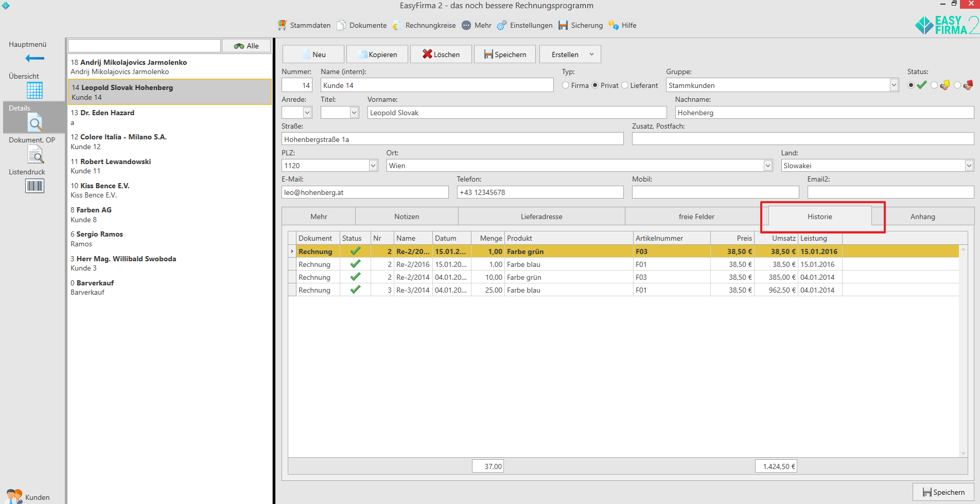The width and height of the screenshot is (980, 504).
Task: Open the Historie tab
Action: [x=819, y=217]
